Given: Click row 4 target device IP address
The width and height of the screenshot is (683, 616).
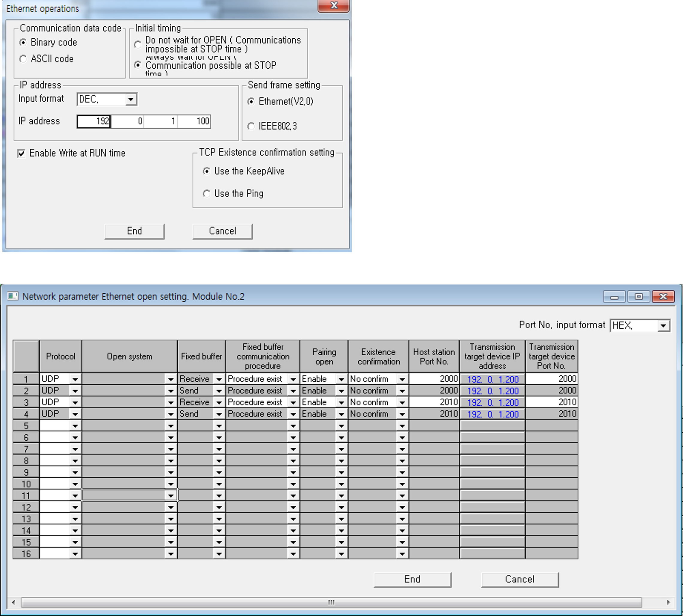Looking at the screenshot, I should (x=492, y=414).
